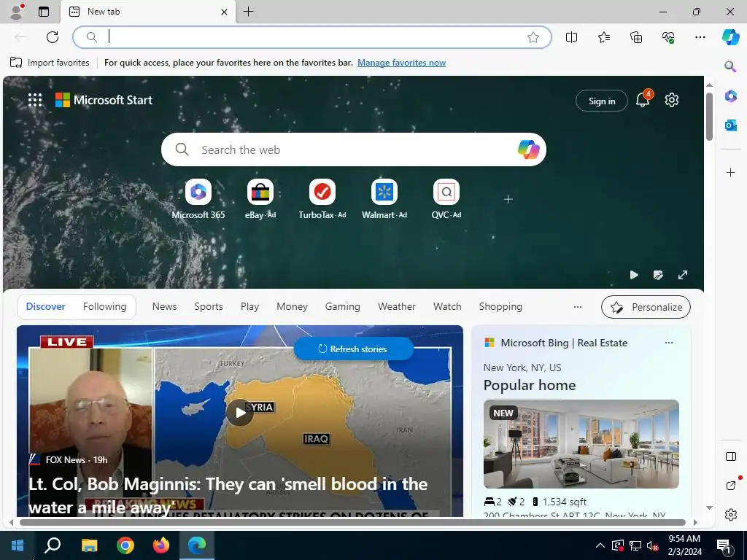Open the Favorites list icon
747x560 pixels.
[603, 37]
